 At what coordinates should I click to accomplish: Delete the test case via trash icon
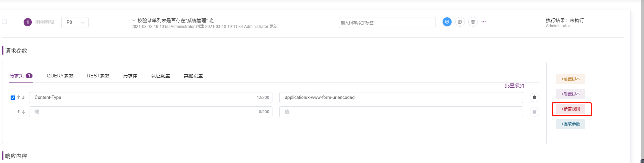click(x=473, y=22)
